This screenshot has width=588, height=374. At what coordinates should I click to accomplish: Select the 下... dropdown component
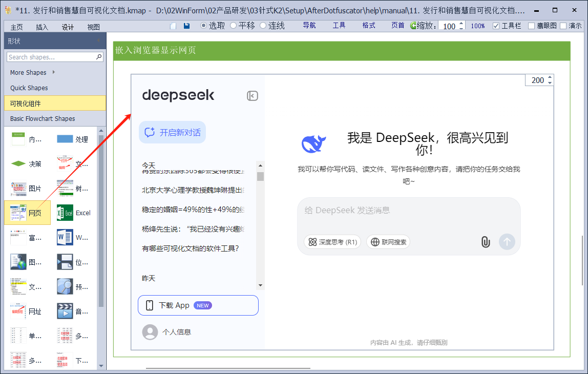point(72,361)
